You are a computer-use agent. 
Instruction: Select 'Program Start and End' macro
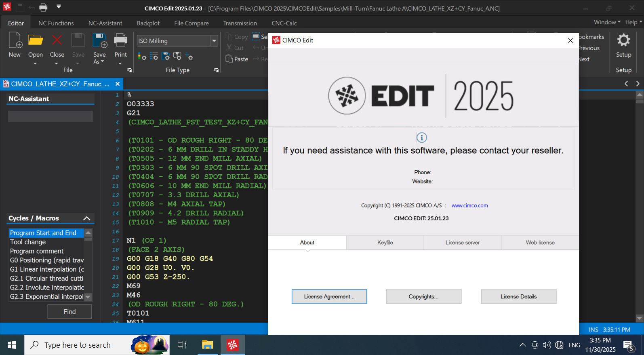(46, 233)
